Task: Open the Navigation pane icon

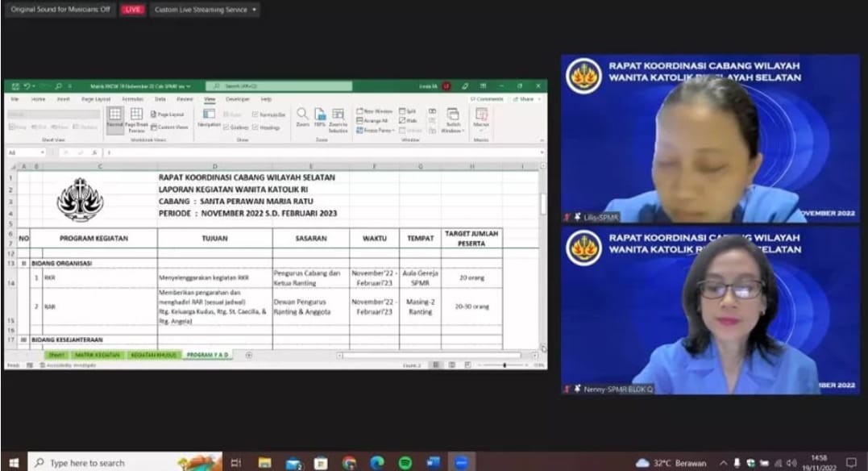Action: pyautogui.click(x=209, y=117)
